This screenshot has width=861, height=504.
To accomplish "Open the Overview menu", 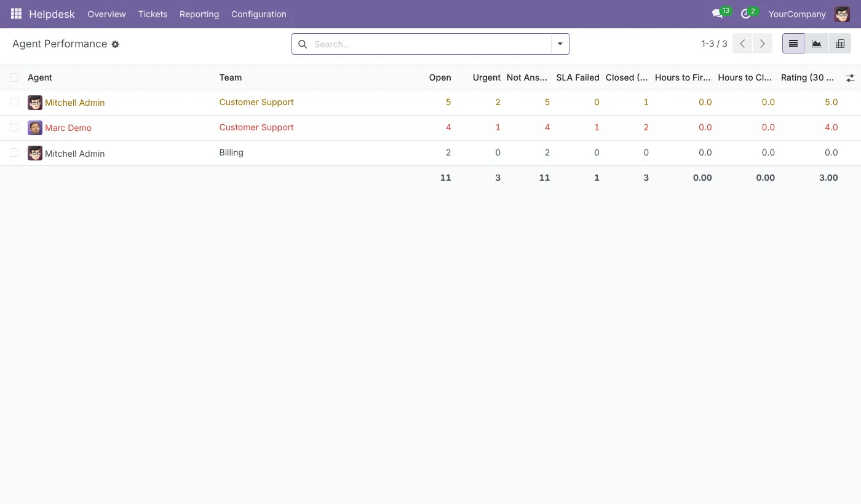I will pyautogui.click(x=106, y=14).
